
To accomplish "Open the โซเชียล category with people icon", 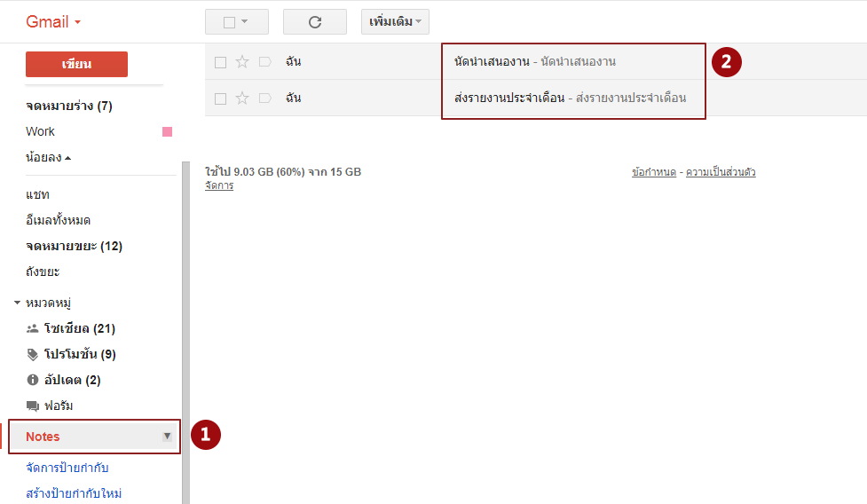I will (79, 329).
